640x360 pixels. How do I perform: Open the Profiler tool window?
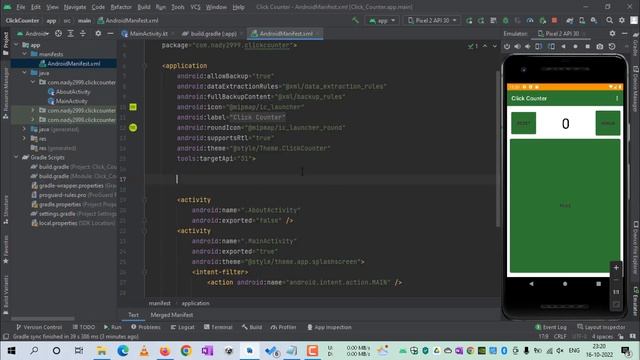click(x=283, y=327)
